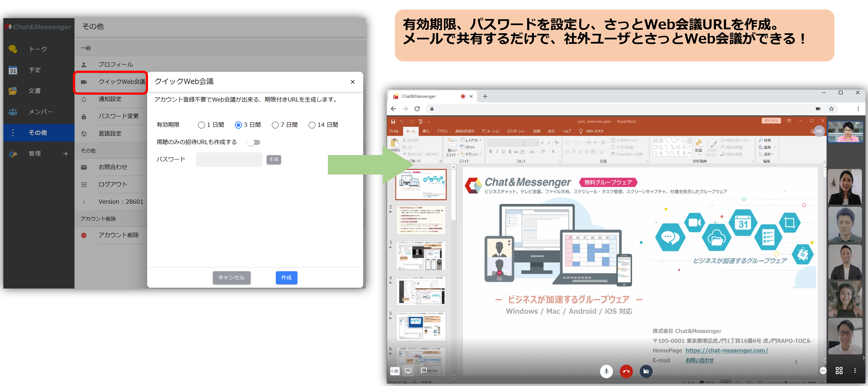Expand the セクション dropdown in the ribbon
Screen dimensions: 868x386
(x=471, y=154)
